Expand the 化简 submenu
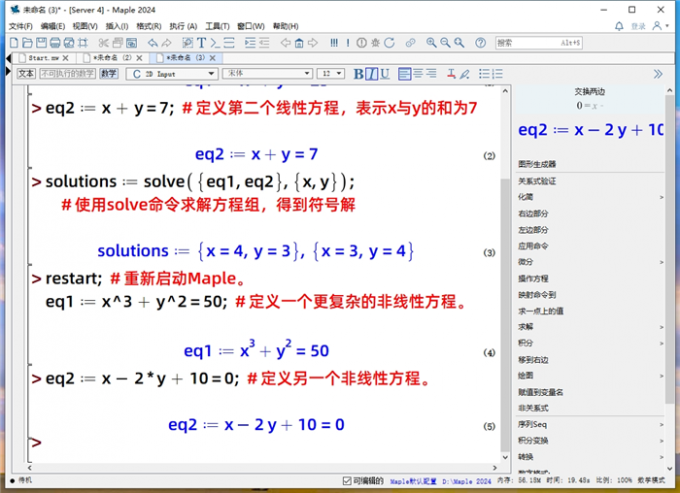 point(590,197)
